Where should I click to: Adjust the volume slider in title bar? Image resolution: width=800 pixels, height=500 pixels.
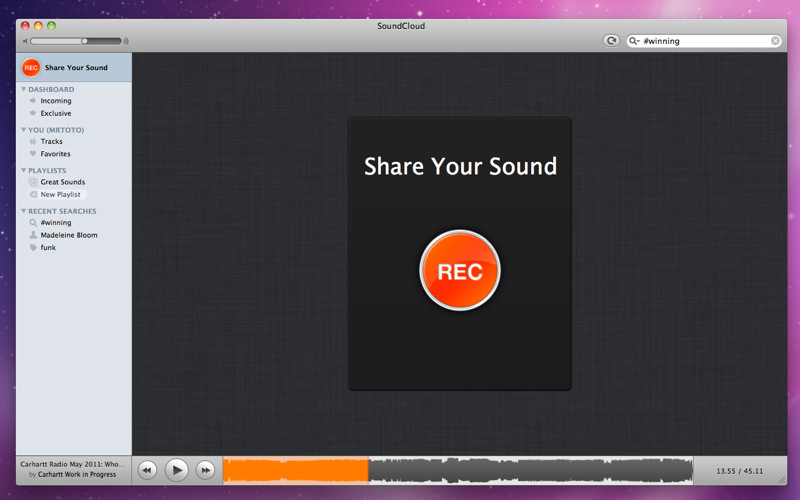(x=85, y=41)
